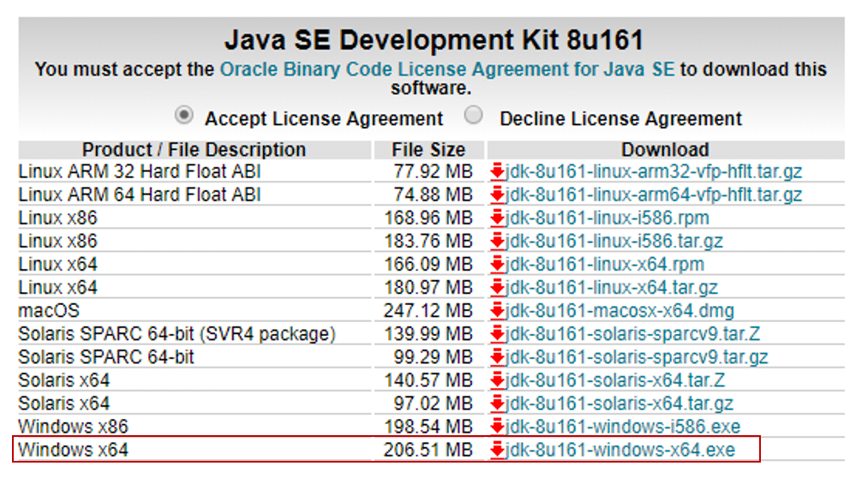
Task: Click red download arrow for windows-i586.exe
Action: (x=497, y=427)
